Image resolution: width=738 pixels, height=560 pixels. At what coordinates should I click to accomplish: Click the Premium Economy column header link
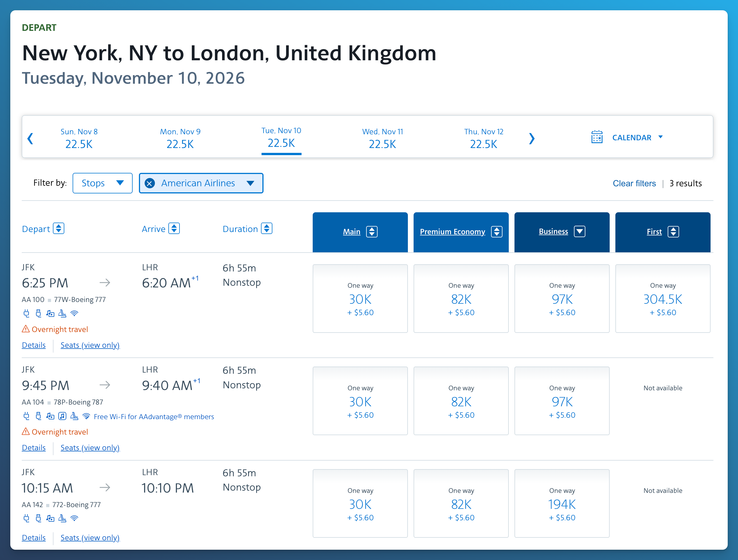tap(452, 231)
